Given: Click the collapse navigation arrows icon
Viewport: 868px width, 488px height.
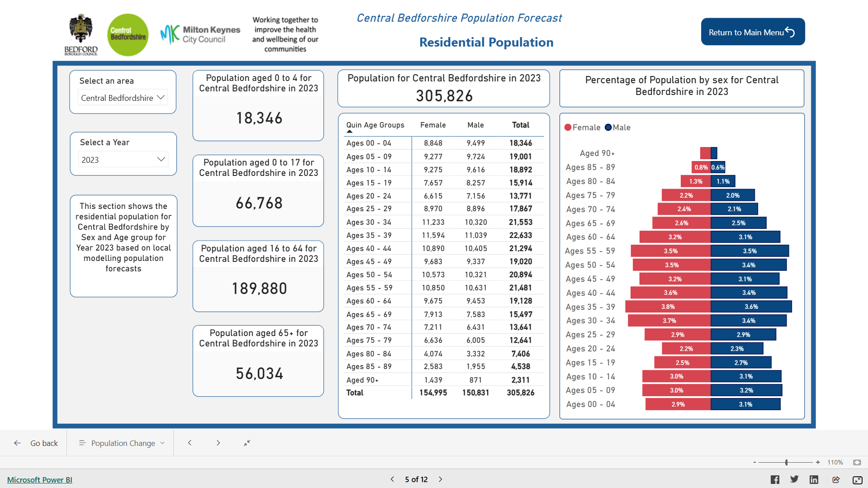Looking at the screenshot, I should click(x=247, y=443).
